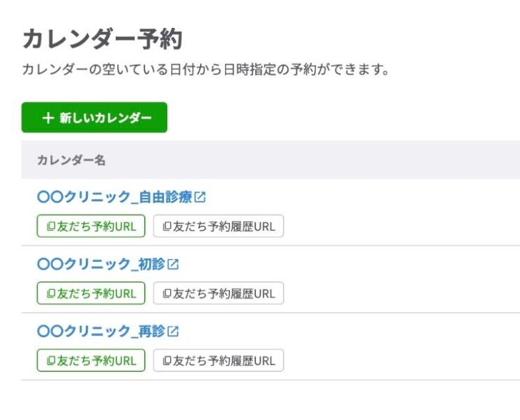Image resolution: width=520 pixels, height=420 pixels.
Task: Click external link icon beside 自由診療
Action: (x=201, y=198)
